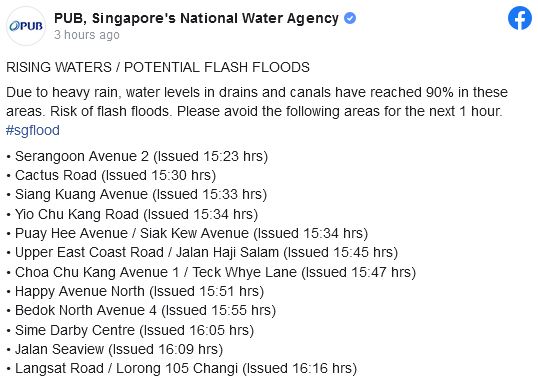Click the 'Due to heavy rain' paragraph text
This screenshot has height=389, width=538.
[x=257, y=102]
